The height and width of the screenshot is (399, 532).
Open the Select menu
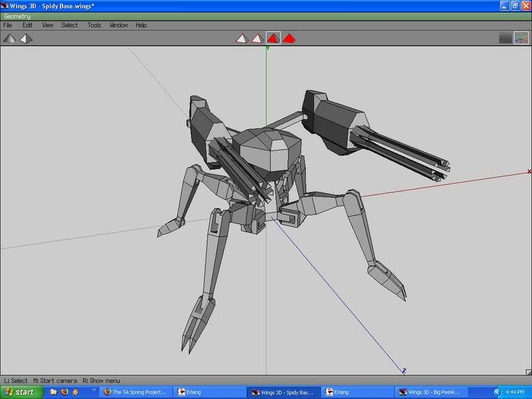70,25
